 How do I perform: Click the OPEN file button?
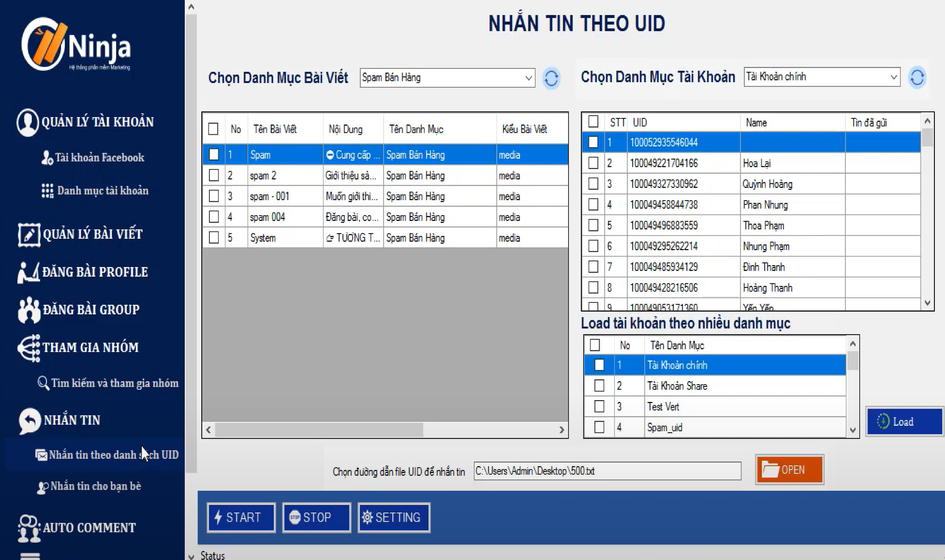click(x=789, y=470)
